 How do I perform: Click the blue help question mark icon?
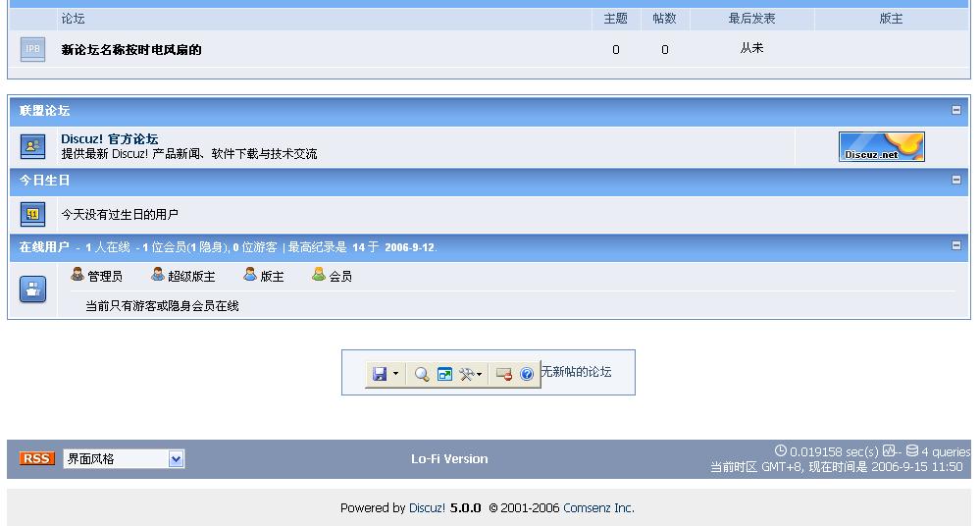pos(527,374)
